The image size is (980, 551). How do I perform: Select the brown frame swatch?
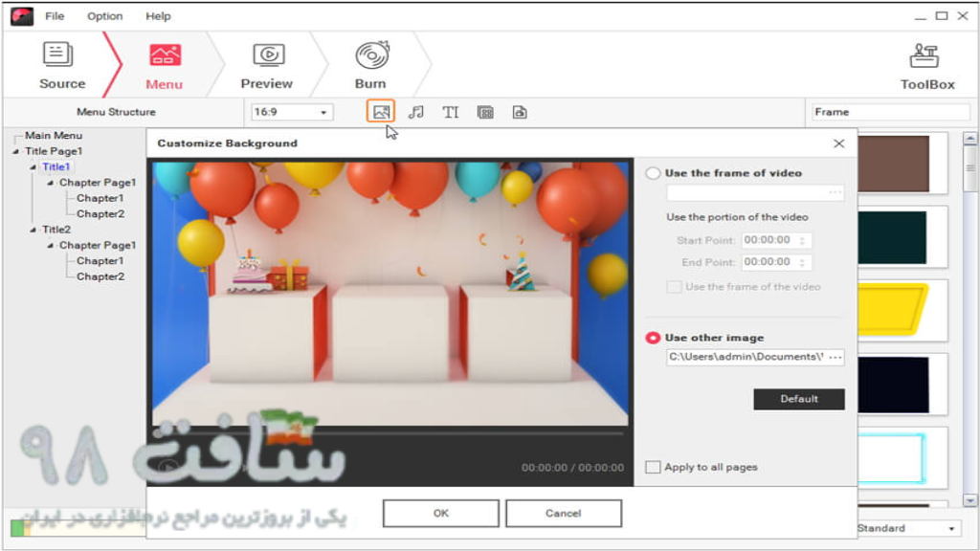pyautogui.click(x=893, y=164)
